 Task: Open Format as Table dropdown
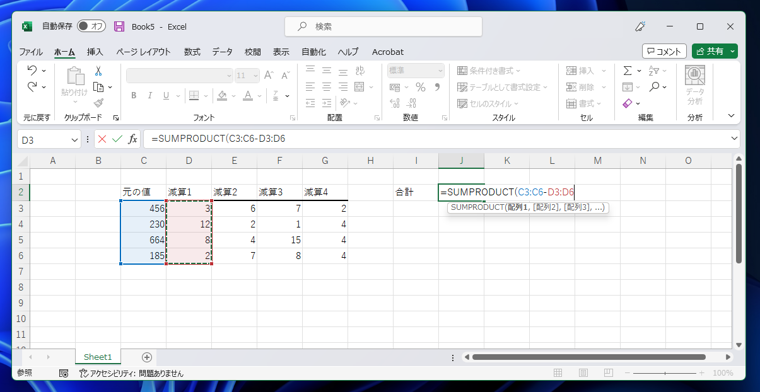click(502, 87)
